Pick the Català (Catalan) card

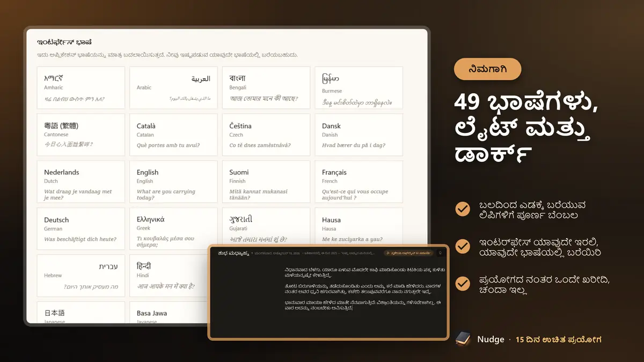(173, 135)
